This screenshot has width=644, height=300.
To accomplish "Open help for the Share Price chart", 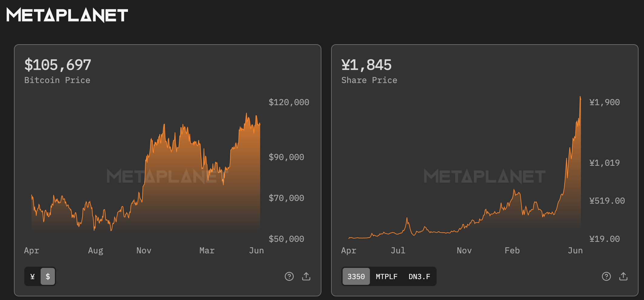I will click(x=606, y=276).
